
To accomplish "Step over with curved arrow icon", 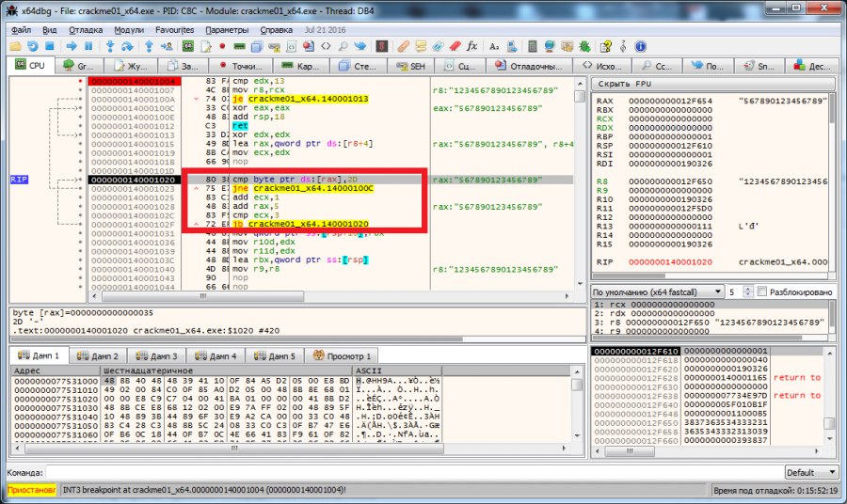I will click(x=127, y=46).
